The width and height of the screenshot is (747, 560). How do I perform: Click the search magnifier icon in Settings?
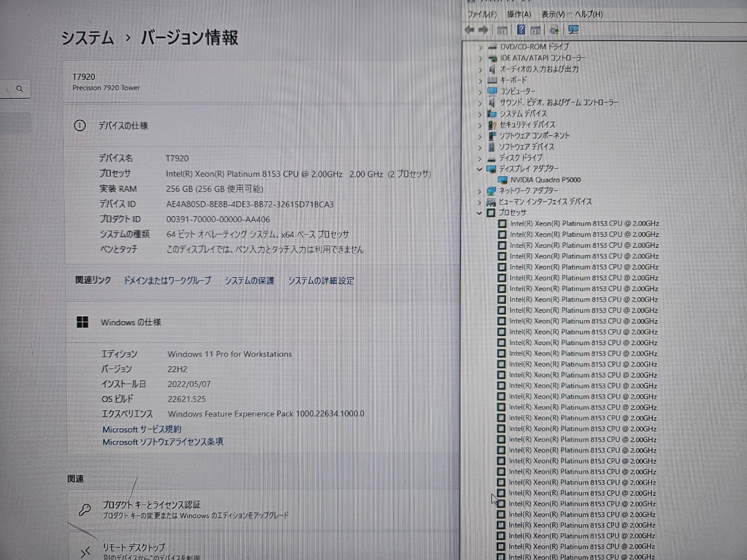(x=20, y=89)
